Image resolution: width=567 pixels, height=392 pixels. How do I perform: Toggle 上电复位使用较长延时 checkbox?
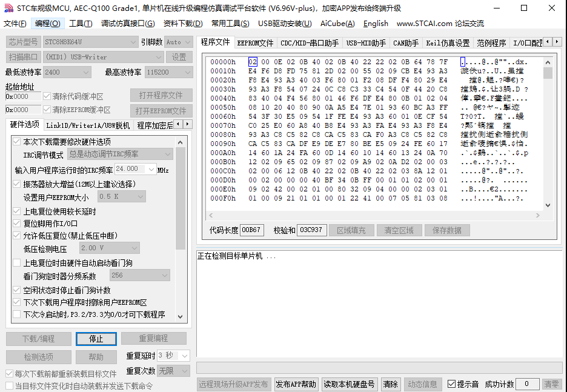click(x=16, y=211)
